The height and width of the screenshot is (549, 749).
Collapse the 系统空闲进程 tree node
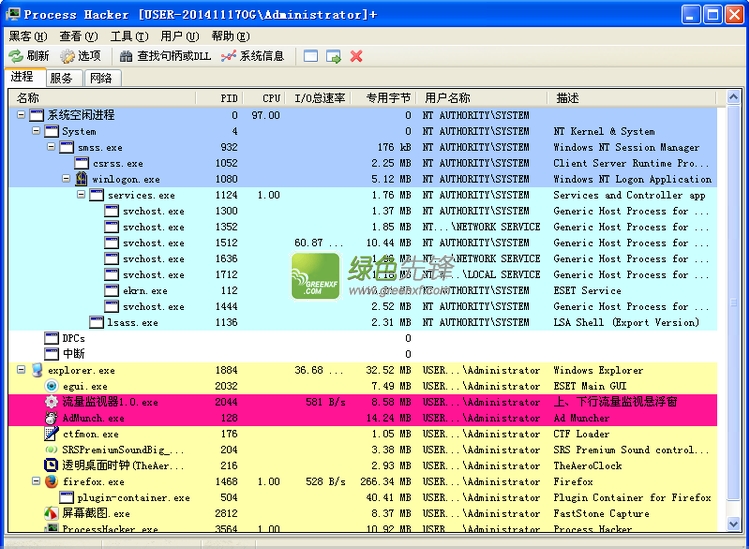point(21,115)
